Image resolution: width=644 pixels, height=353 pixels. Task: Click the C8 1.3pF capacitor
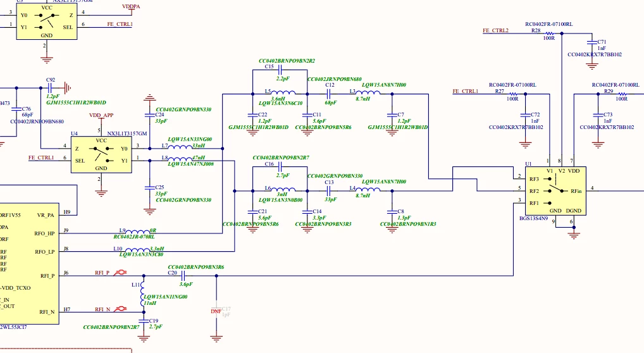392,212
